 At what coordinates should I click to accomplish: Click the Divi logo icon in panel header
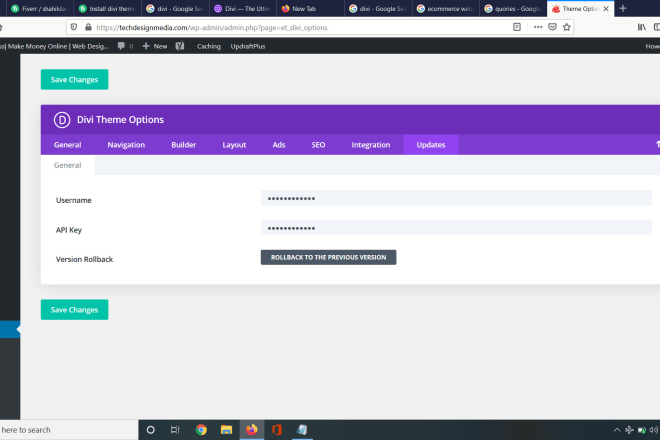click(x=61, y=120)
